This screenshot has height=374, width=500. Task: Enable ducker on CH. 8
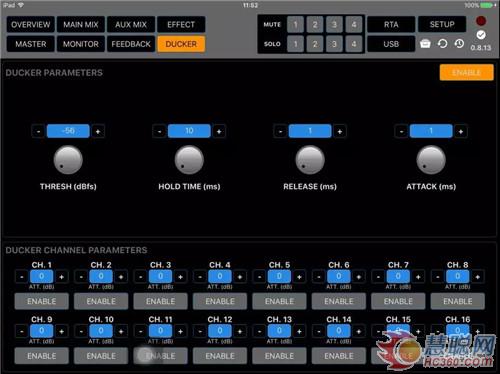coord(458,301)
